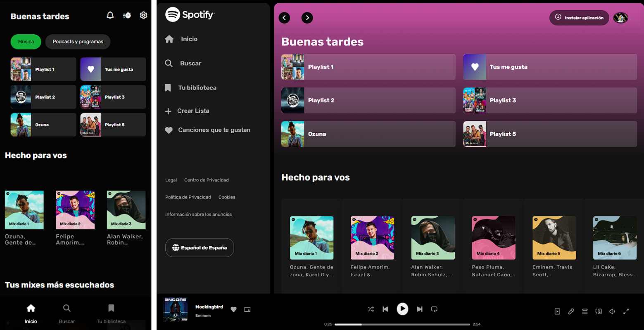Open Mix diario 1 cover in mobile view
This screenshot has height=330, width=644.
(x=24, y=210)
